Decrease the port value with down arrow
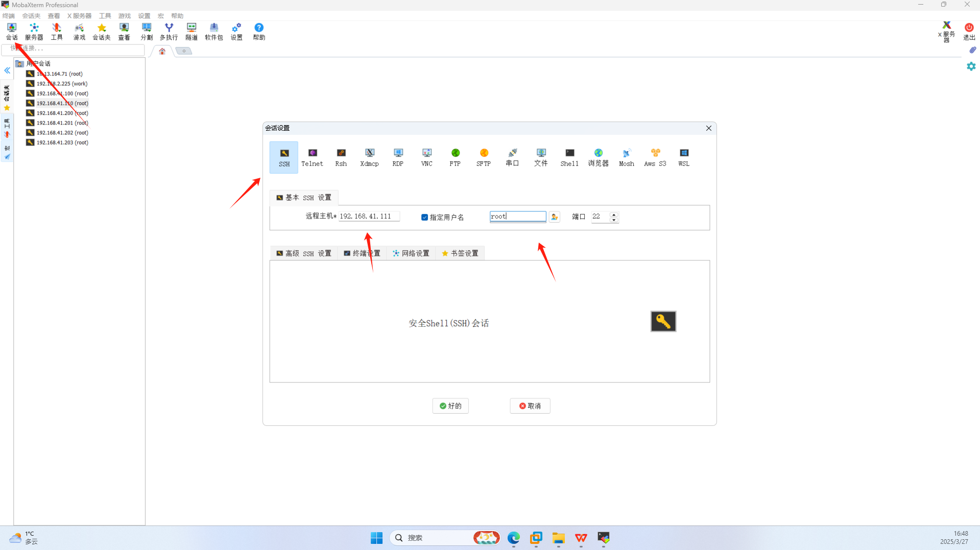This screenshot has width=980, height=550. (614, 220)
